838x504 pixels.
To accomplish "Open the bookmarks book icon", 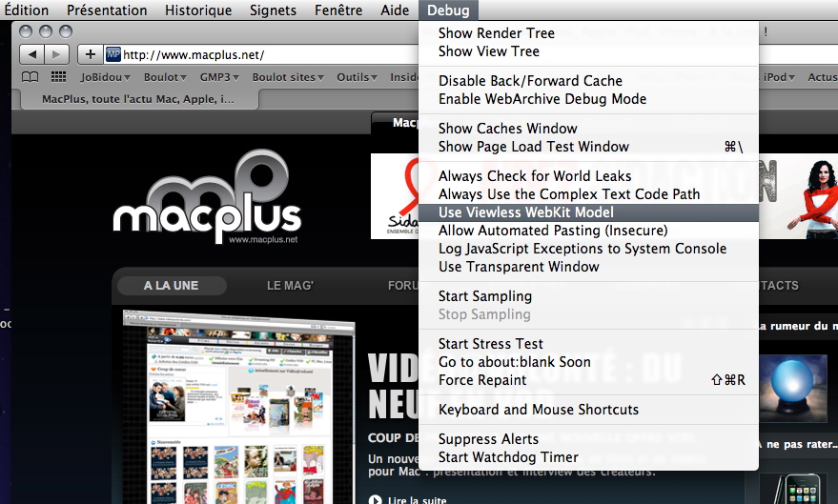I will pyautogui.click(x=30, y=77).
